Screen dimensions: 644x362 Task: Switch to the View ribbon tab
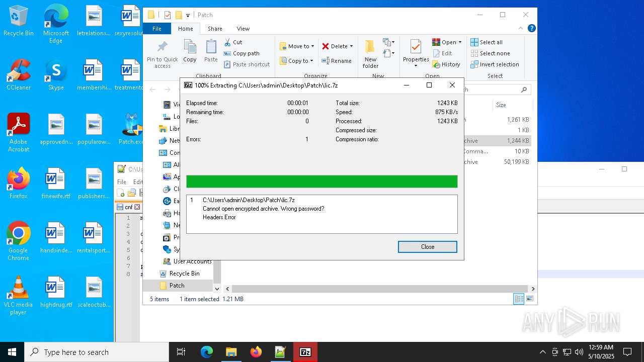(x=243, y=29)
